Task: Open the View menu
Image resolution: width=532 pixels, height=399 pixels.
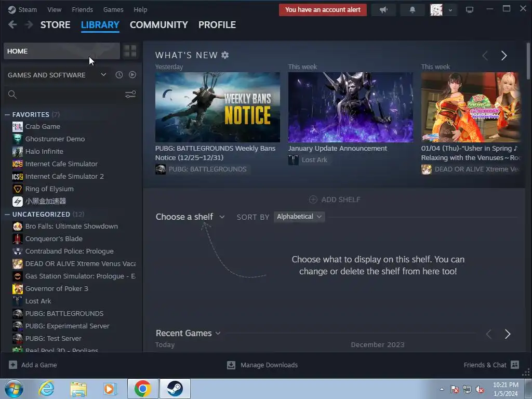Action: [x=54, y=9]
